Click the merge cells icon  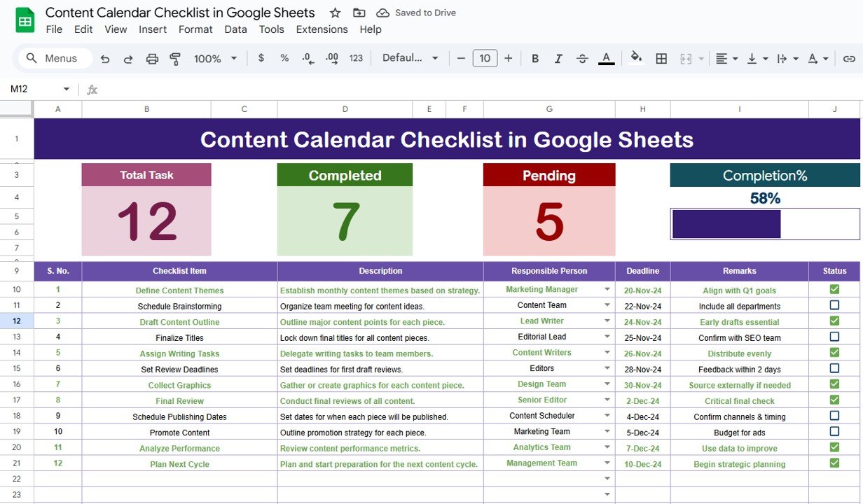coord(686,58)
